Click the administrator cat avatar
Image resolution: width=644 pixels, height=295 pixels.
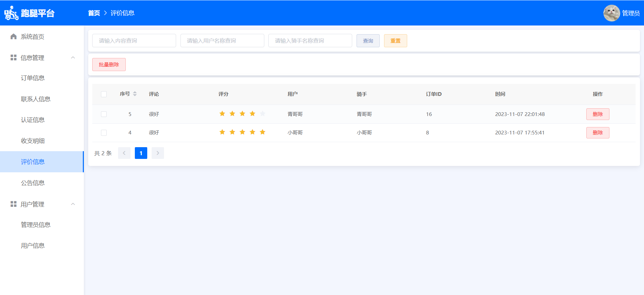(611, 13)
